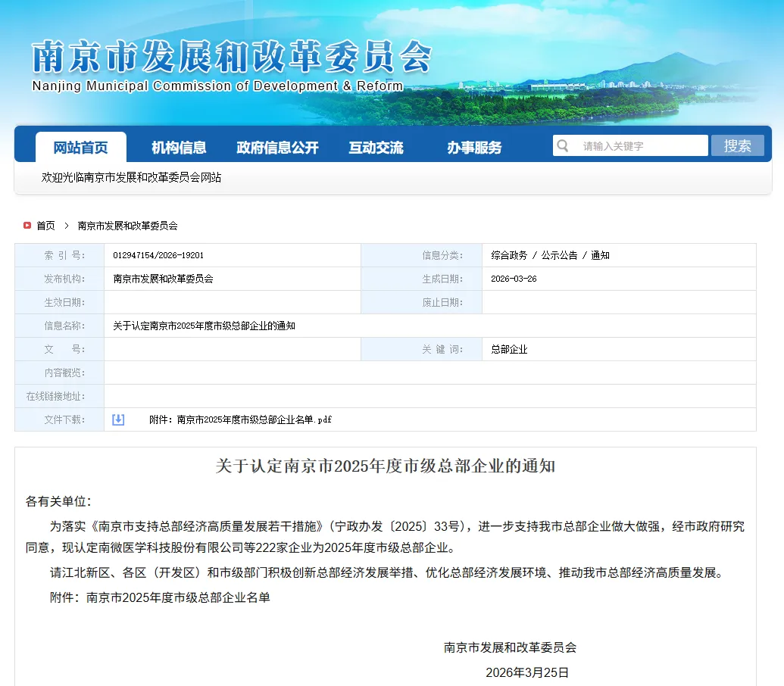Click the Nanjing Commission site title logo
The height and width of the screenshot is (686, 784).
click(x=232, y=65)
